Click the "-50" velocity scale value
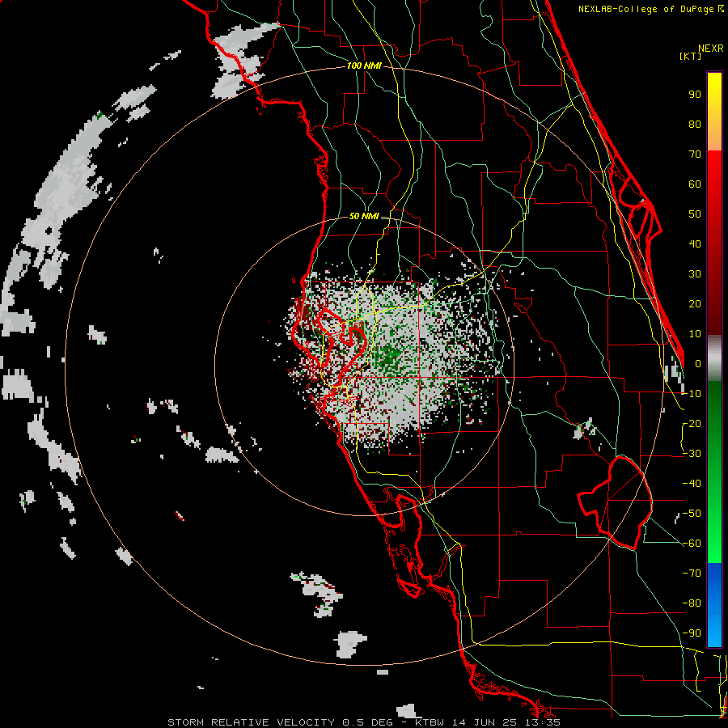This screenshot has width=728, height=728. (692, 514)
